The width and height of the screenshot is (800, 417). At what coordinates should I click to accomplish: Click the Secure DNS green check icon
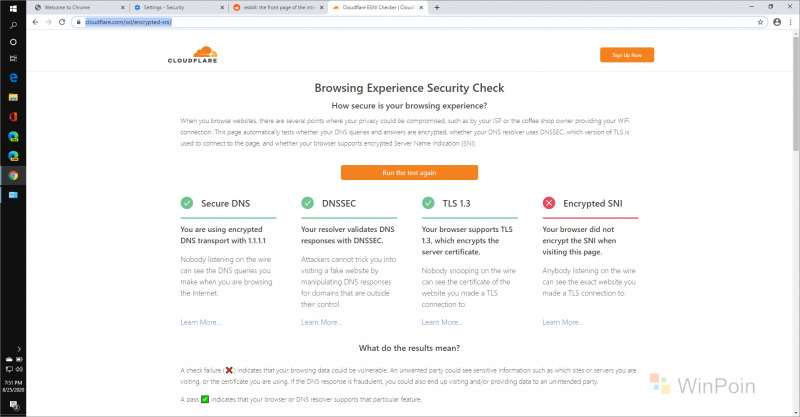[187, 203]
